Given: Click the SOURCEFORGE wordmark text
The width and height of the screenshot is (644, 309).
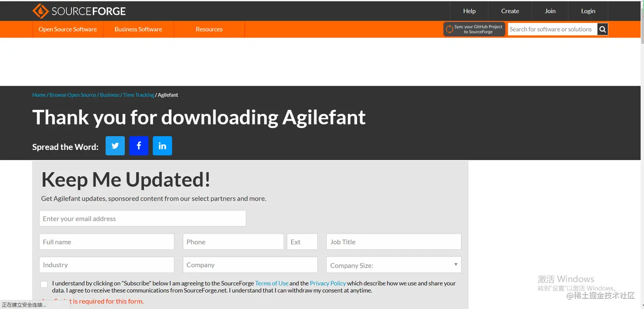Looking at the screenshot, I should pos(89,11).
